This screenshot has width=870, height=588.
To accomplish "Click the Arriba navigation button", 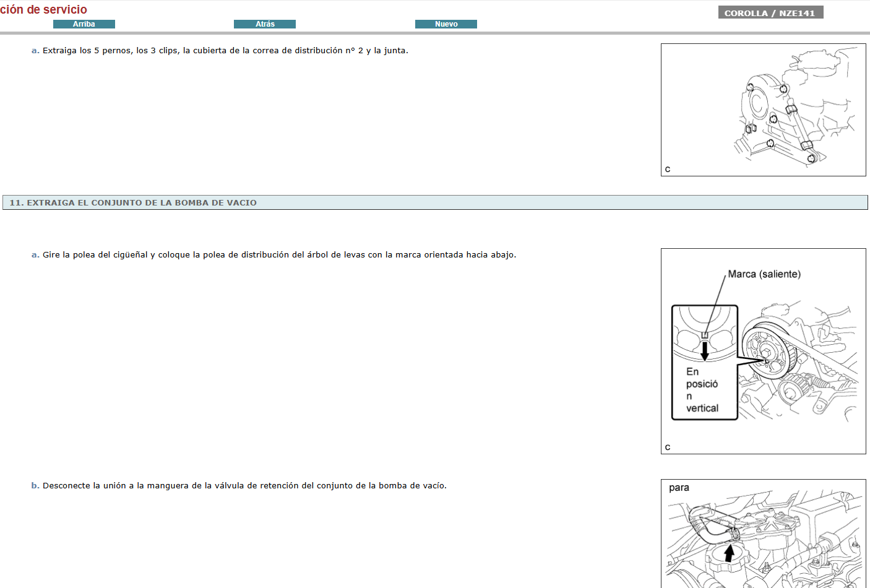I will coord(84,24).
